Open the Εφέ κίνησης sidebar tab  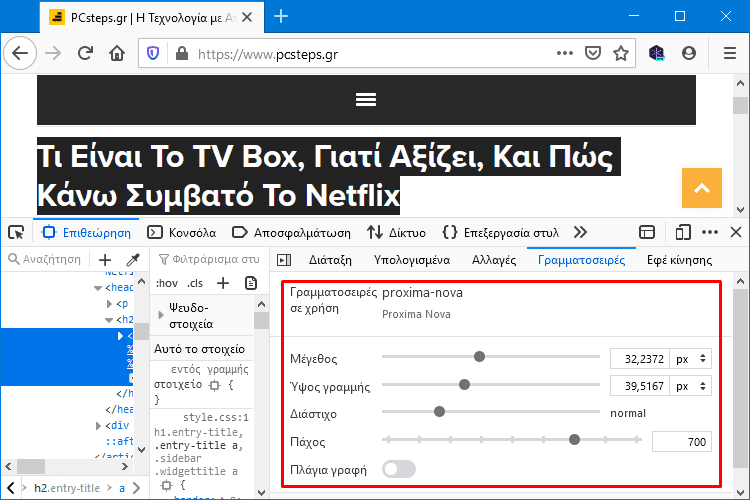pos(680,260)
